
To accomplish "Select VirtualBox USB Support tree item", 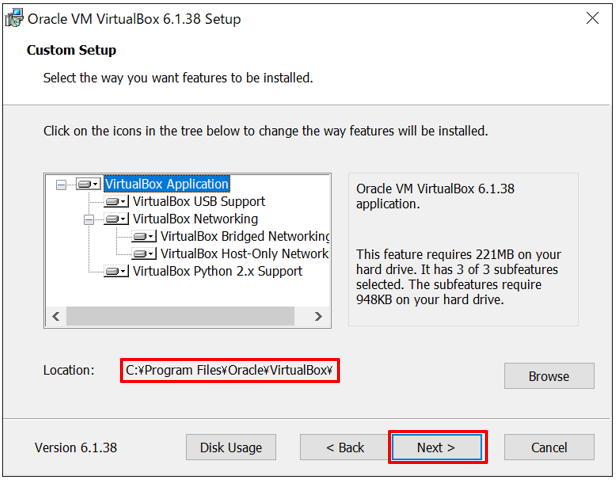I will pos(199,202).
